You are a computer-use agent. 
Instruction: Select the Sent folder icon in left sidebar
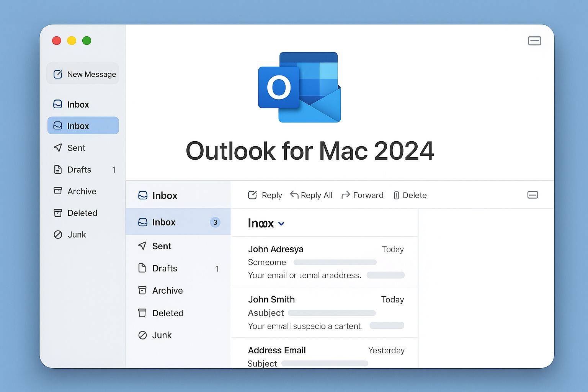coord(58,148)
